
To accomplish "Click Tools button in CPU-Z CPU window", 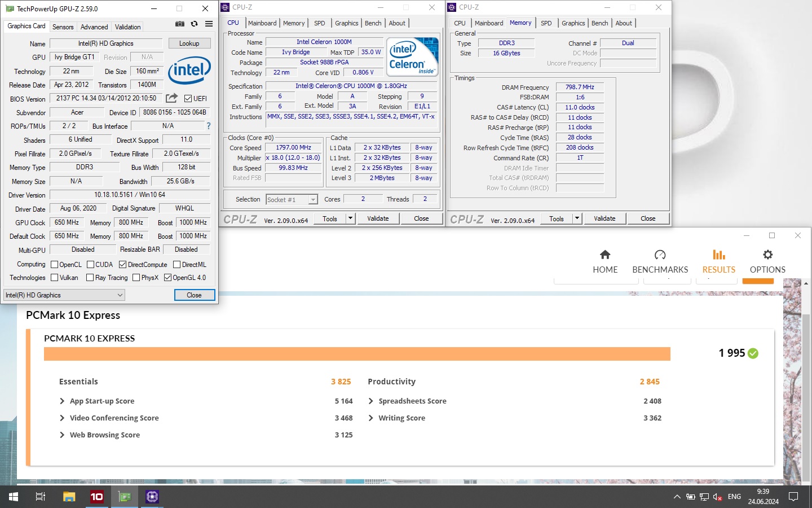I will coord(330,218).
